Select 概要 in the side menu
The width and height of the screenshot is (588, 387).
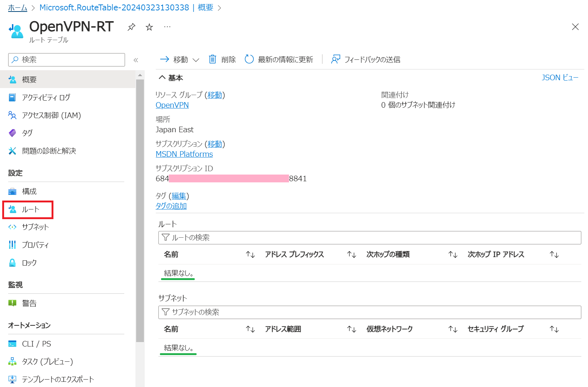tap(68, 79)
